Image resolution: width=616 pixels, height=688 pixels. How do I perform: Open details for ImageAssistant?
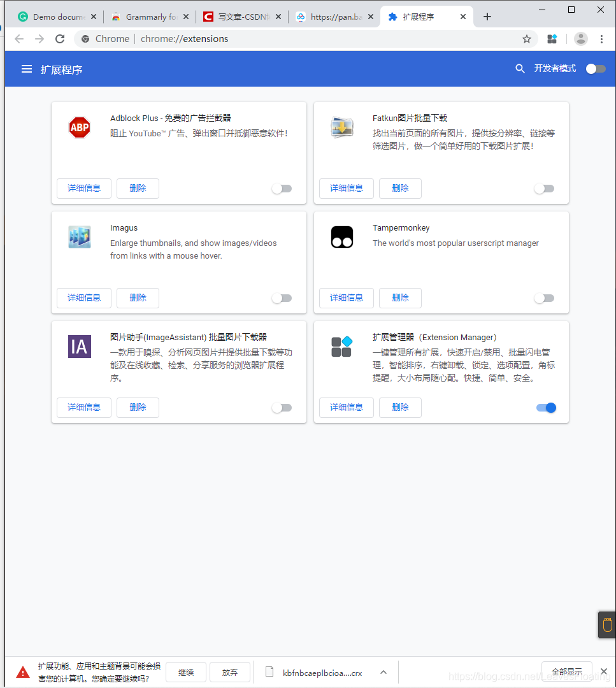pyautogui.click(x=84, y=408)
